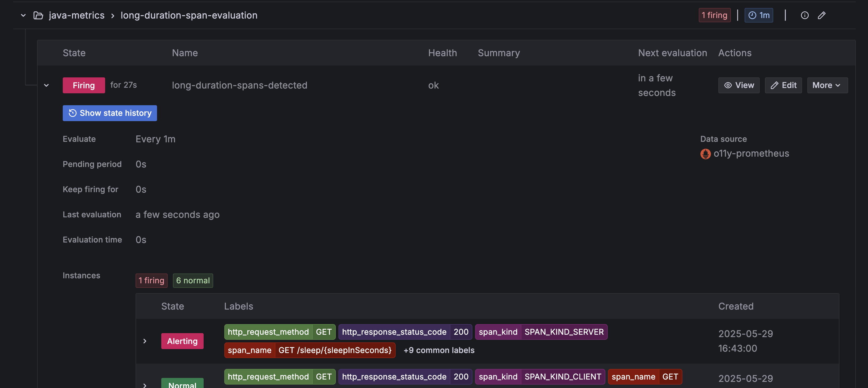Click the Alerting state badge
The width and height of the screenshot is (868, 388).
click(182, 341)
